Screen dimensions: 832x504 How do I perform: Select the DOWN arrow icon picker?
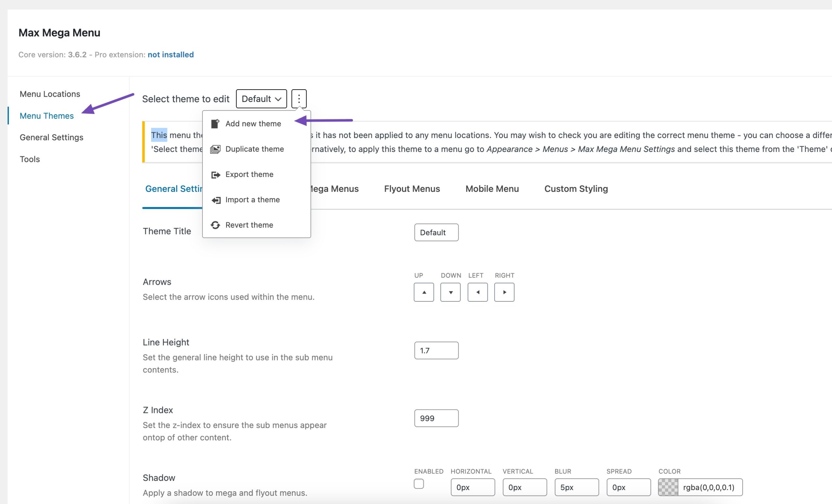click(x=450, y=292)
